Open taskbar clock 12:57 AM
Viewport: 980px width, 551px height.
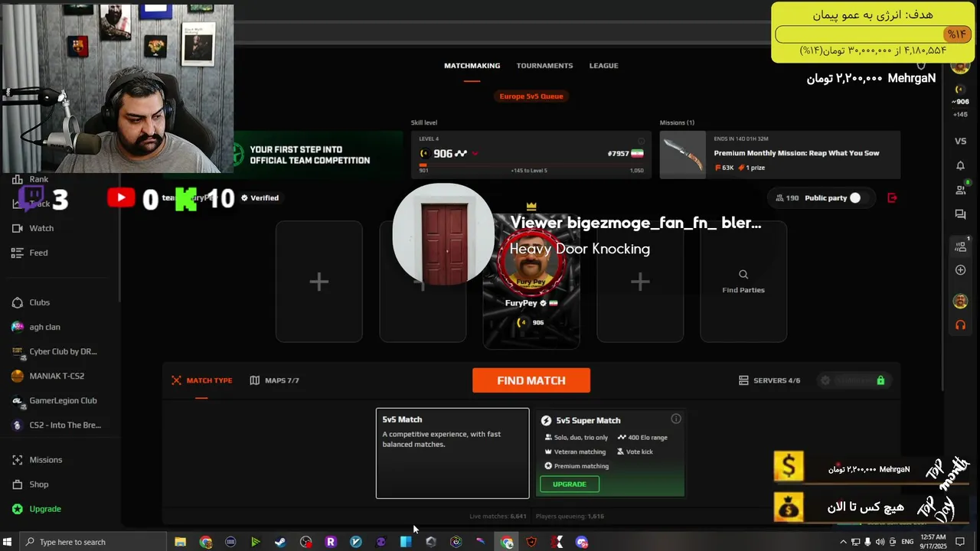coord(933,542)
